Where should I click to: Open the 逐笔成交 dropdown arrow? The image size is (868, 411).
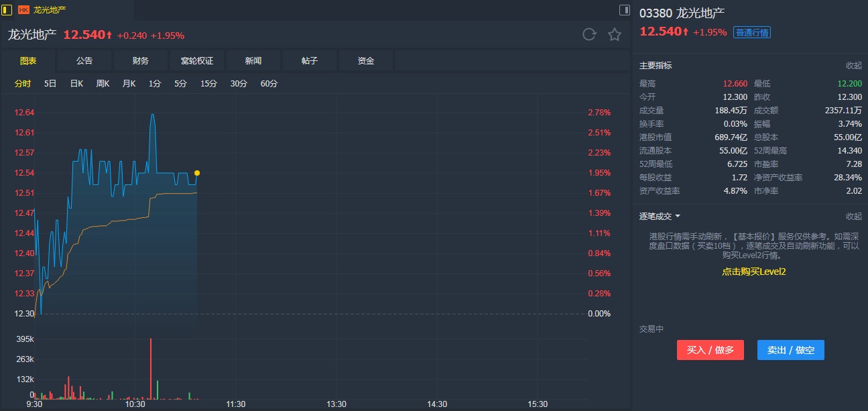tap(678, 217)
